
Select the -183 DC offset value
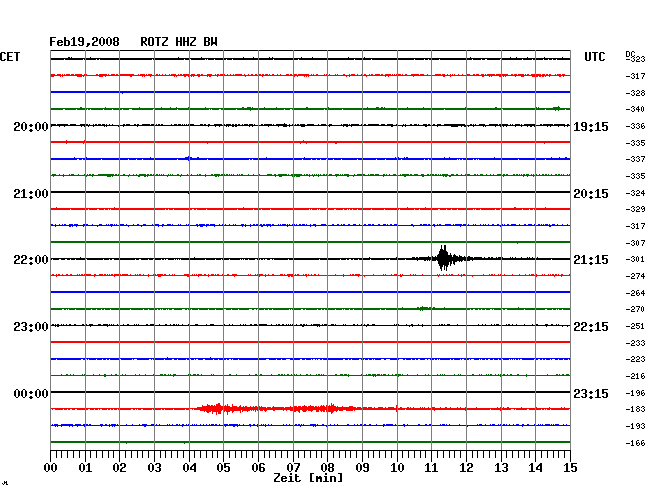pos(635,409)
